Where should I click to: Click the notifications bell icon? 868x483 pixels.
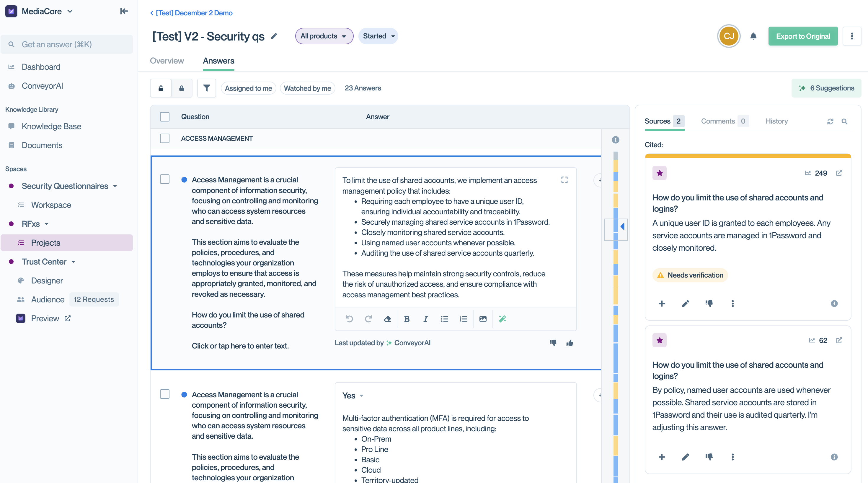(753, 36)
